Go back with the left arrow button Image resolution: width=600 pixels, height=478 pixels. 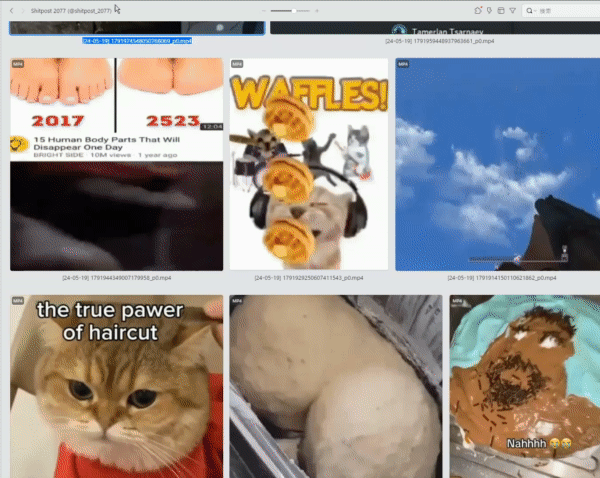[x=11, y=11]
